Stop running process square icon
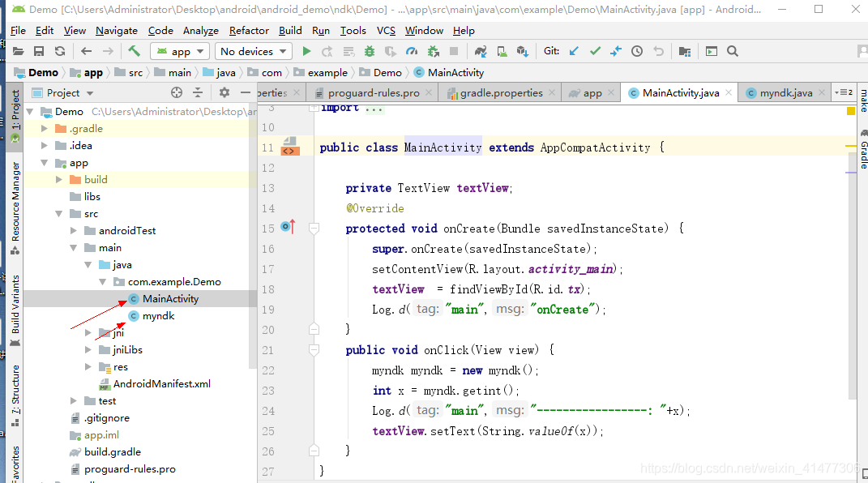This screenshot has width=868, height=483. (454, 51)
